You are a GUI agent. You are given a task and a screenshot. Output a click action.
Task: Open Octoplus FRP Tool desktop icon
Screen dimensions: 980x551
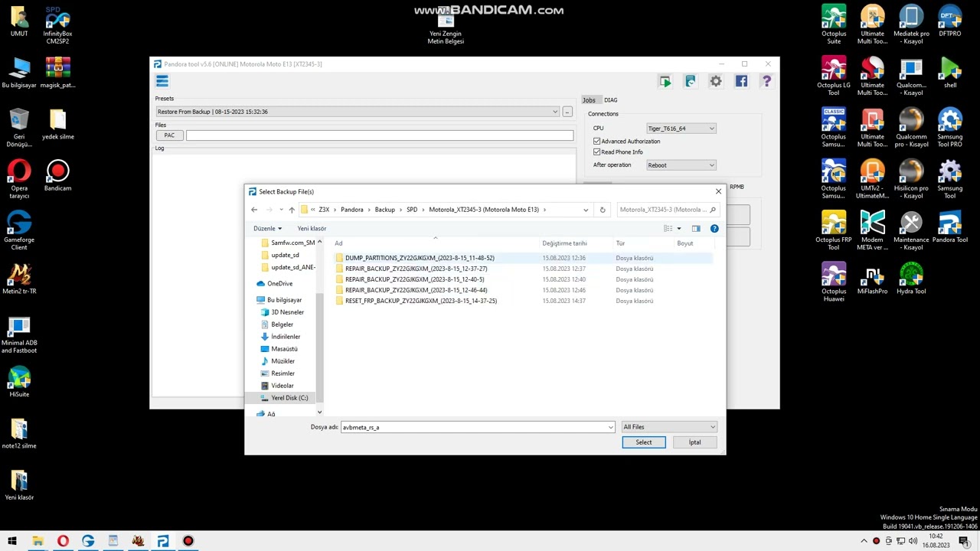(x=834, y=231)
